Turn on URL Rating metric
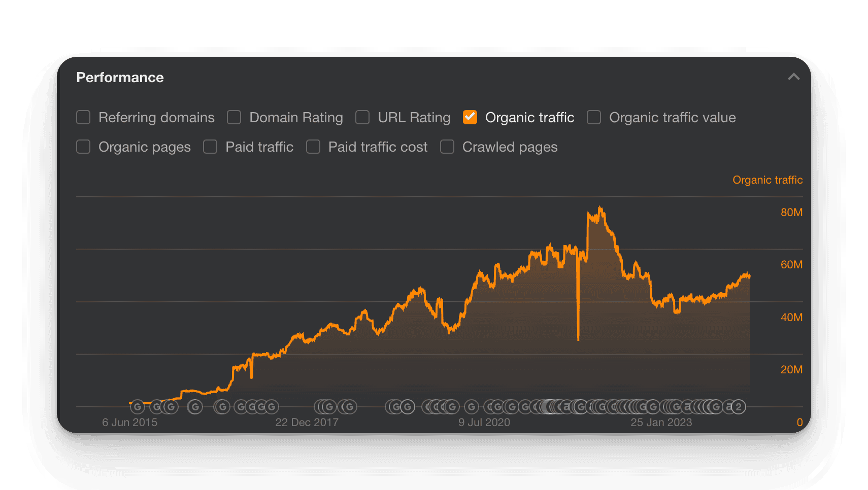This screenshot has height=490, width=868. click(x=362, y=118)
